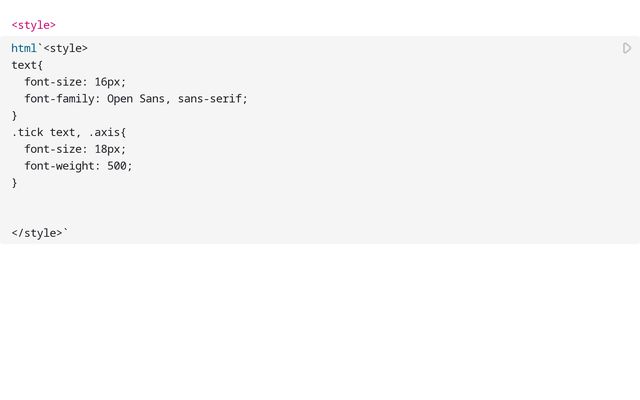Screen dimensions: 640x400
Task: Click the closing brace after font-weight line
Action: click(14, 183)
